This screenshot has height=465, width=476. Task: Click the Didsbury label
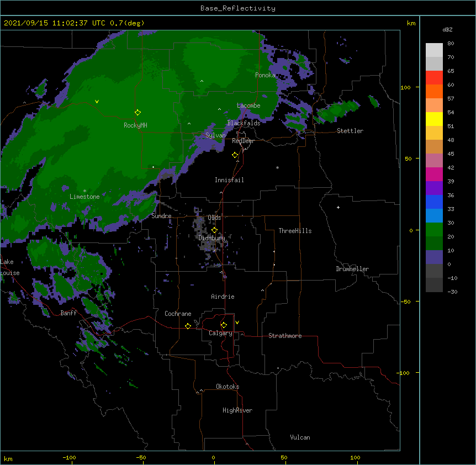[212, 238]
